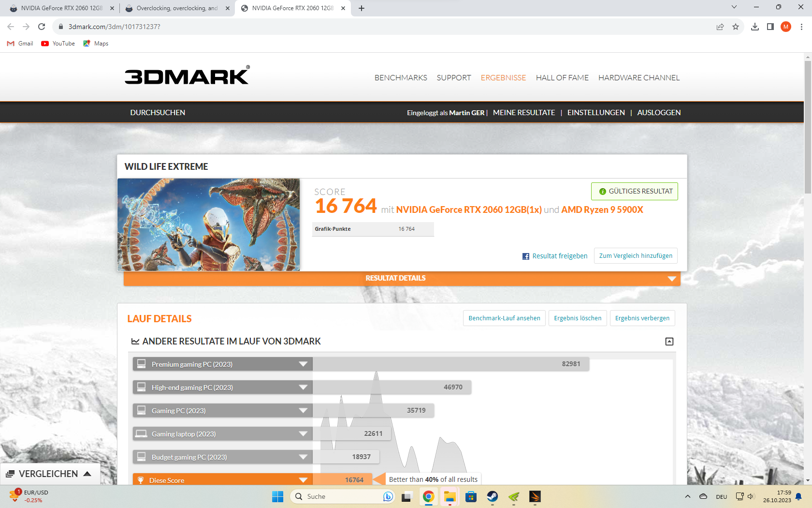Click the GÜLTIGES RESULTAT badge

pos(635,191)
